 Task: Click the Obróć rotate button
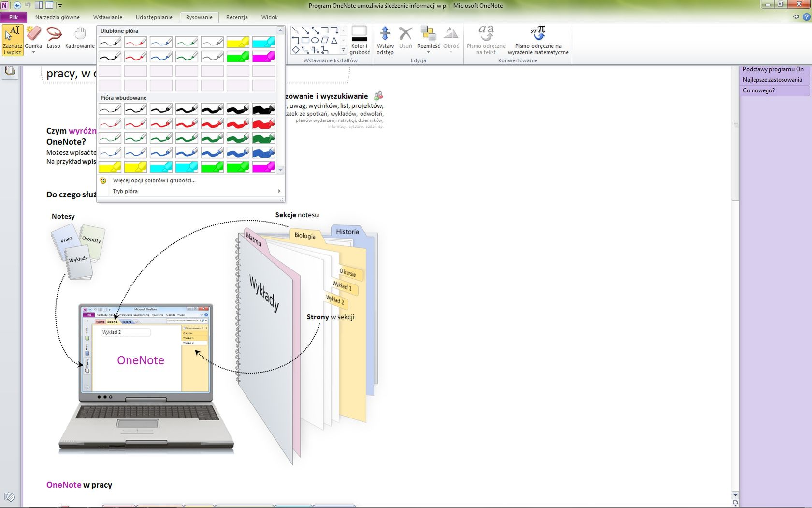coord(451,41)
